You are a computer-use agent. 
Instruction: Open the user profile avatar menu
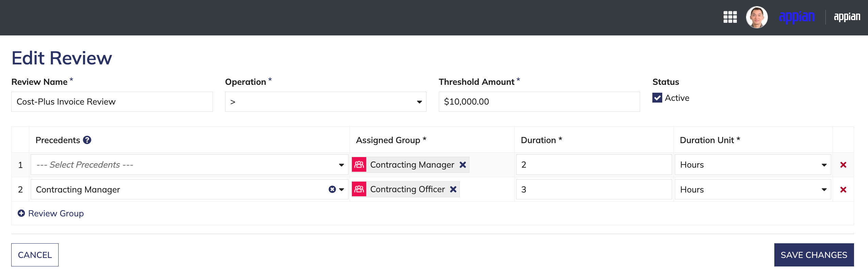coord(757,17)
